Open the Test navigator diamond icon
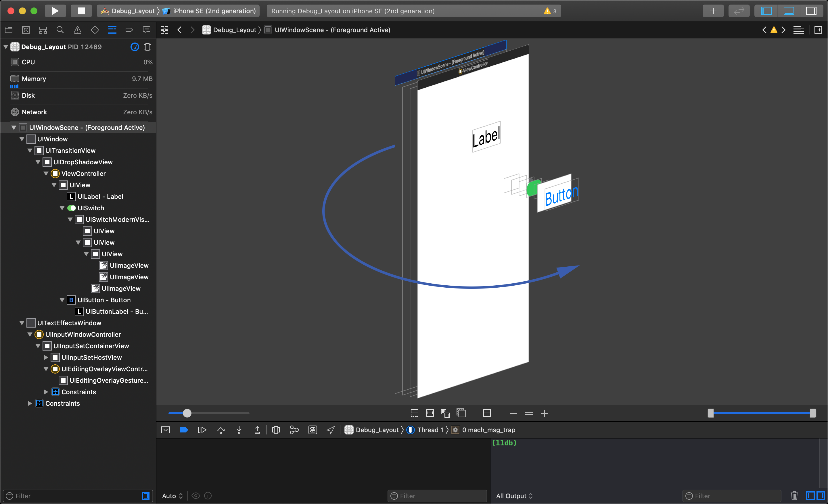This screenshot has height=504, width=828. click(x=95, y=30)
